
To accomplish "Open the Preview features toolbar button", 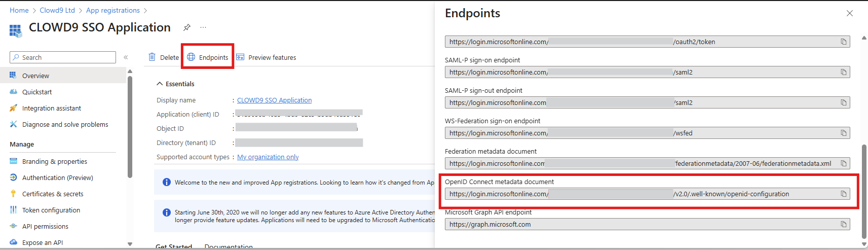I will pyautogui.click(x=266, y=57).
